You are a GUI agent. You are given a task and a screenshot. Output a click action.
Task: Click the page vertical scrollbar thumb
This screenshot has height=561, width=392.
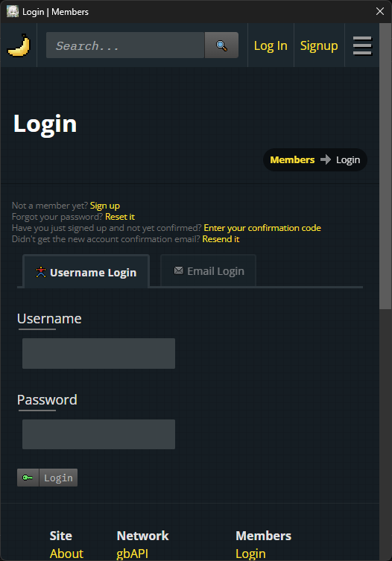385,166
